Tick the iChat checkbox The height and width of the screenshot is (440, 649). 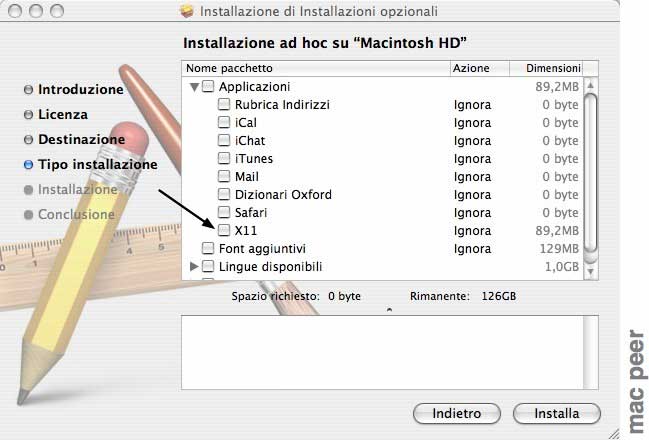click(x=224, y=140)
